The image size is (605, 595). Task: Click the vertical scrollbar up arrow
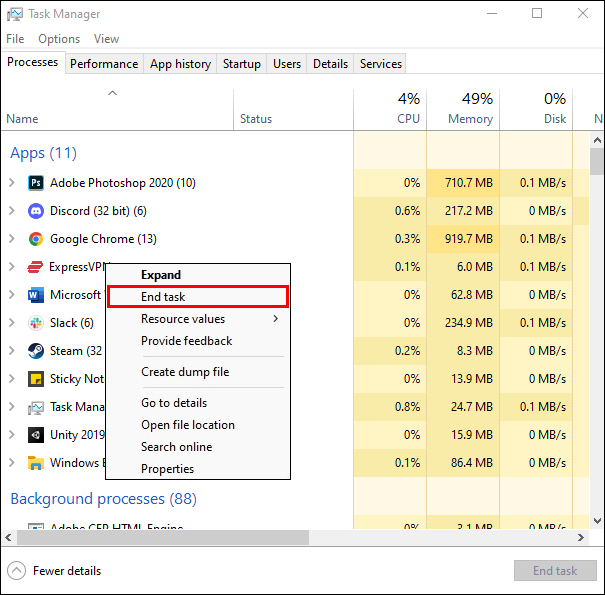coord(597,140)
